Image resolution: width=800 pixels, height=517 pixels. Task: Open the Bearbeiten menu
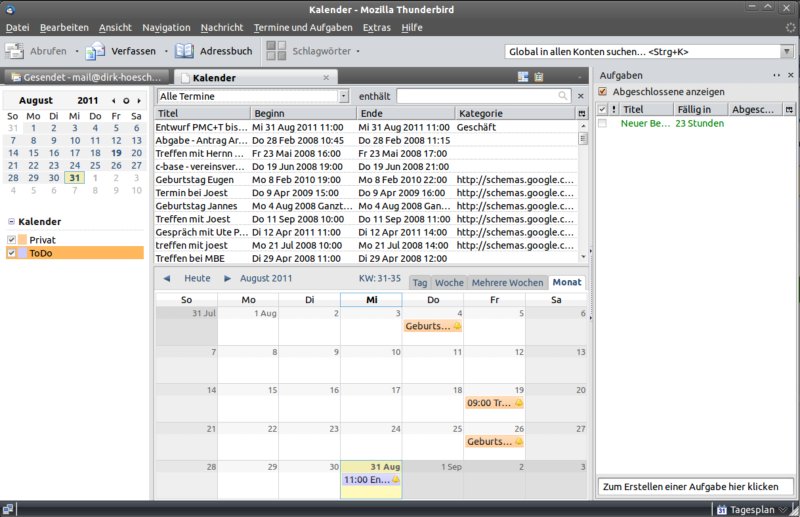click(64, 28)
